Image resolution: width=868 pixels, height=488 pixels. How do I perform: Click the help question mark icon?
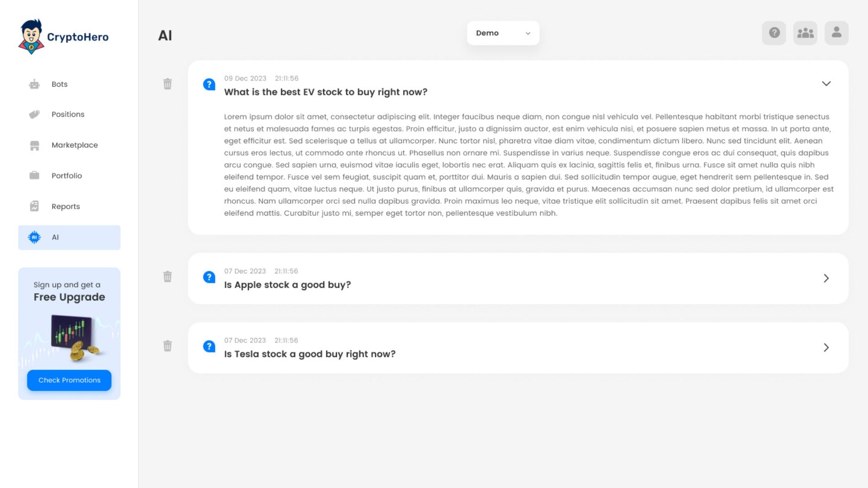click(x=774, y=33)
